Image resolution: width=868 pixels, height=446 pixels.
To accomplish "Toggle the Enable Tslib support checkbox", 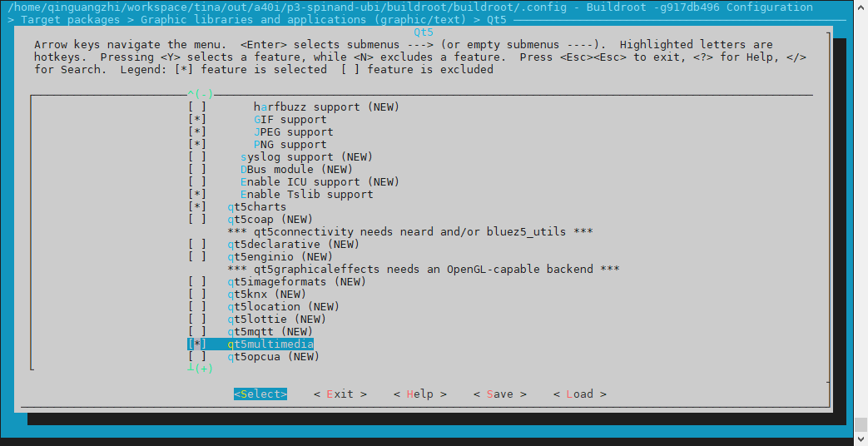I will [x=197, y=194].
